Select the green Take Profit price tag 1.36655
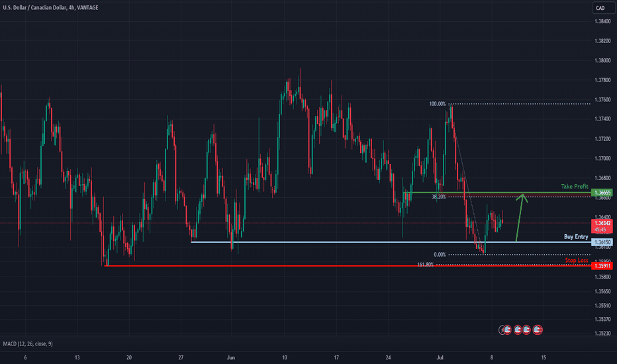 [602, 193]
